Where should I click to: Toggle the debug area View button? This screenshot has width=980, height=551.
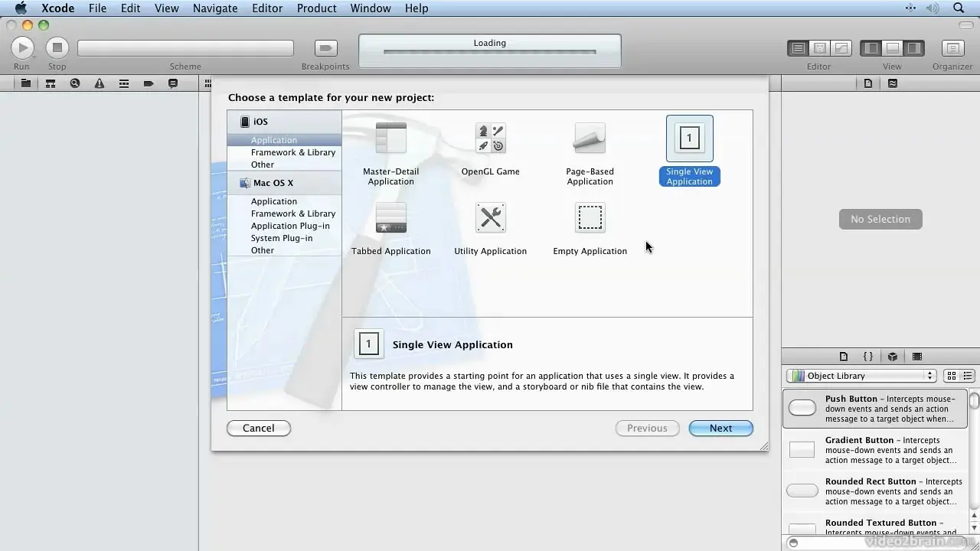893,47
